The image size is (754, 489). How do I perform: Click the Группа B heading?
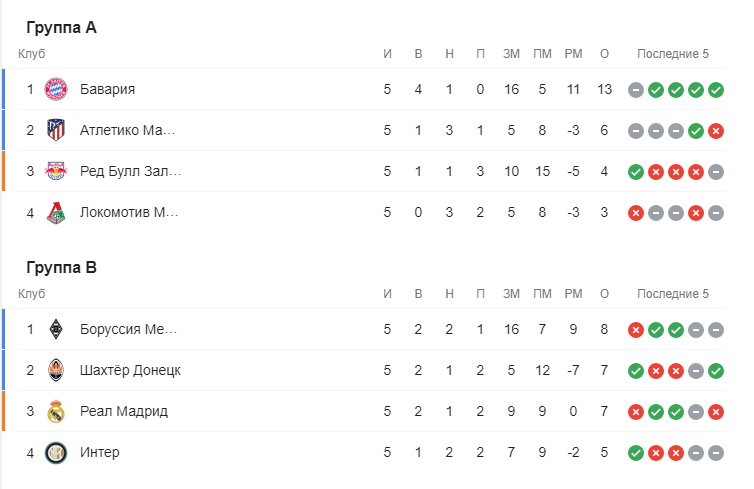coord(61,267)
